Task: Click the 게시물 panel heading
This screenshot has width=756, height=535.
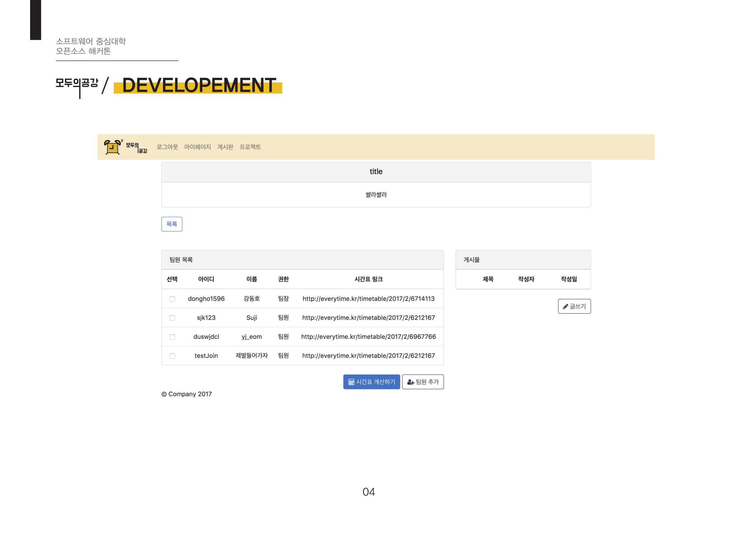Action: [472, 260]
